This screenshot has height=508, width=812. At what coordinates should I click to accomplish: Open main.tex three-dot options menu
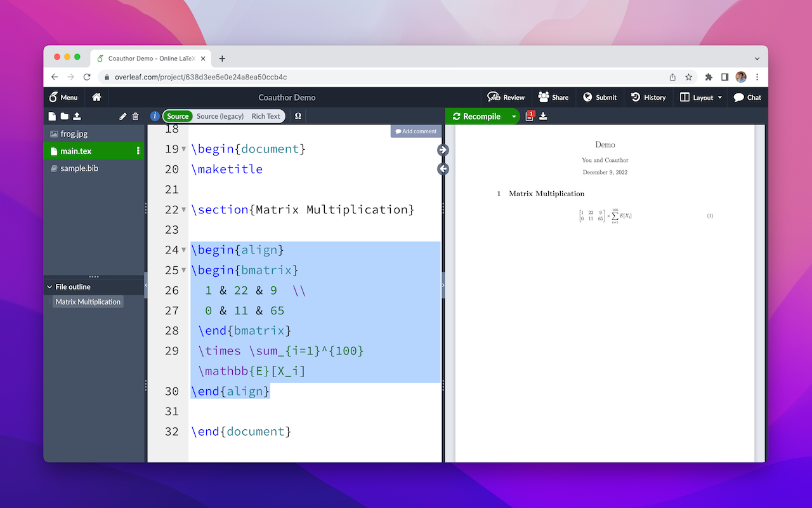pos(138,151)
